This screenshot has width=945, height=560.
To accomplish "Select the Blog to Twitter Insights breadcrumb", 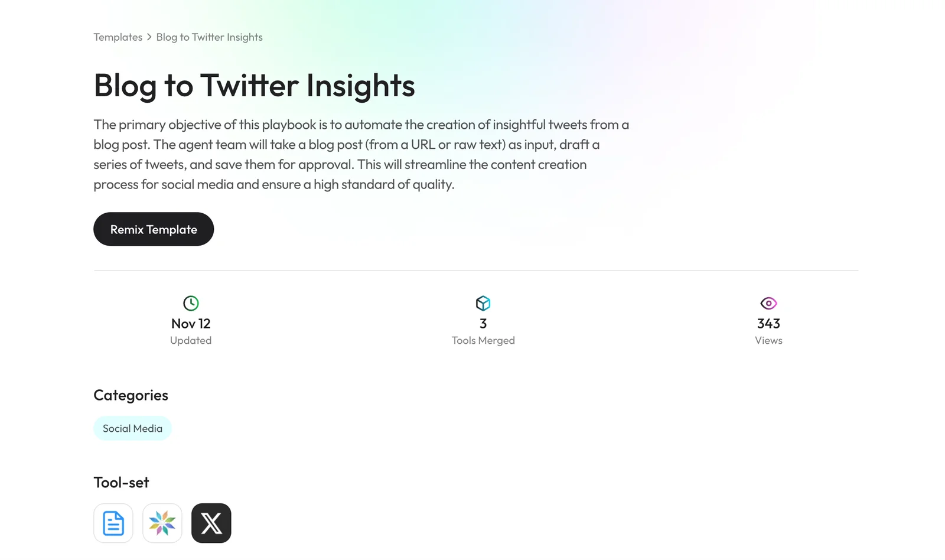I will point(209,37).
